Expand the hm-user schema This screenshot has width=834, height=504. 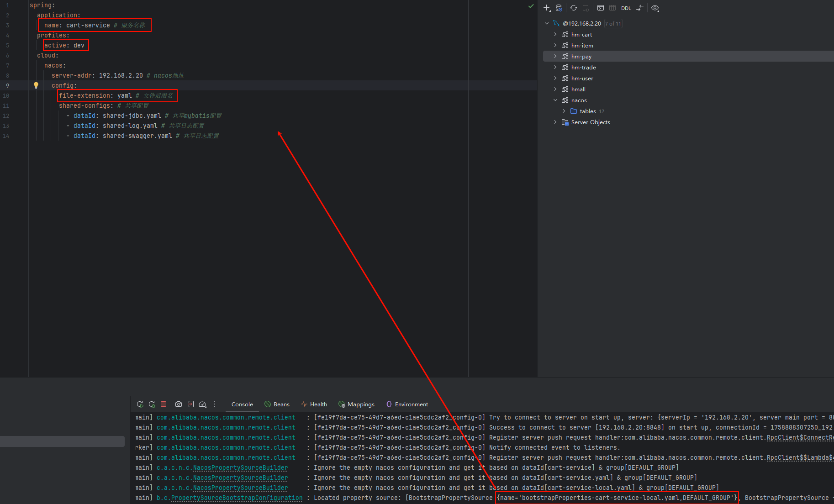pyautogui.click(x=555, y=78)
